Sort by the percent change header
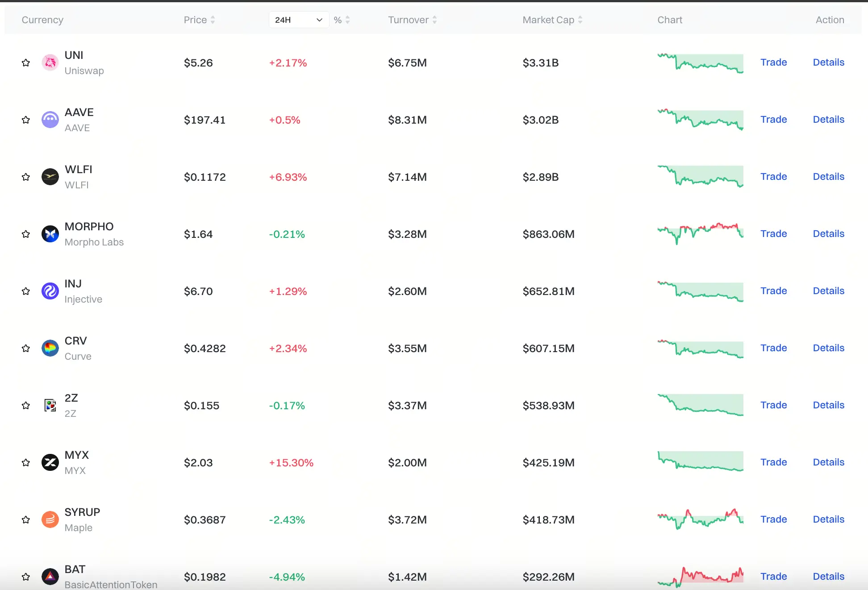 (342, 20)
